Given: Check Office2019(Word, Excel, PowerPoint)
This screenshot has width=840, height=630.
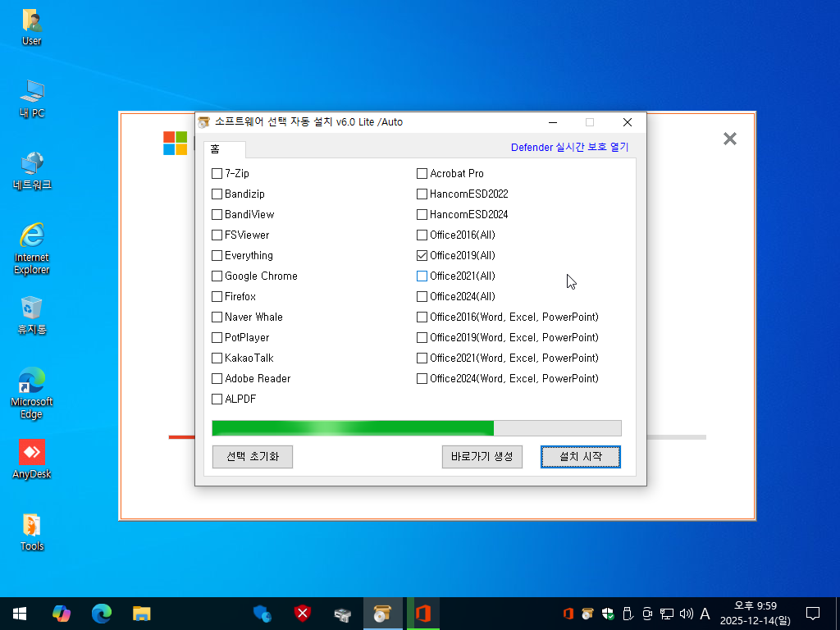Looking at the screenshot, I should pos(422,337).
